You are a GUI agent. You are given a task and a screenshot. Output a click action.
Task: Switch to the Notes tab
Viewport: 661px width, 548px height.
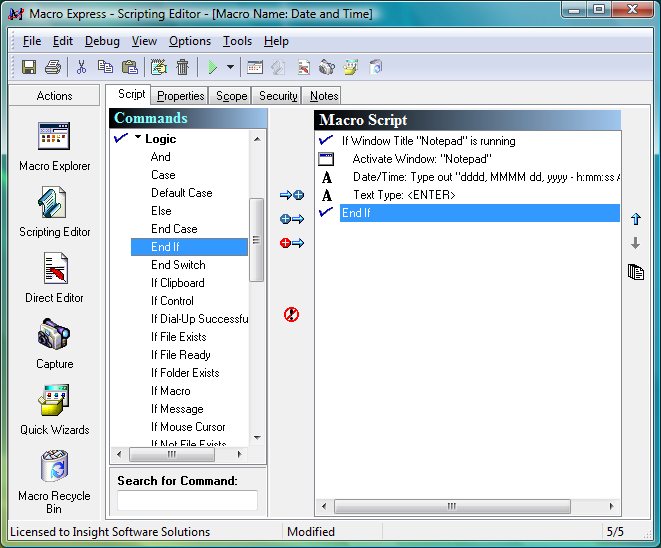(324, 96)
